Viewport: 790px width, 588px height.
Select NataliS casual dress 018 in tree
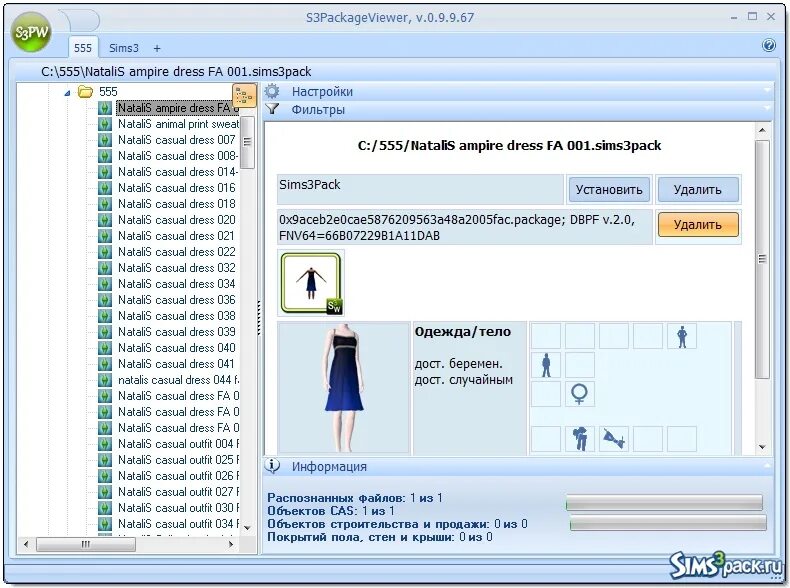point(176,204)
